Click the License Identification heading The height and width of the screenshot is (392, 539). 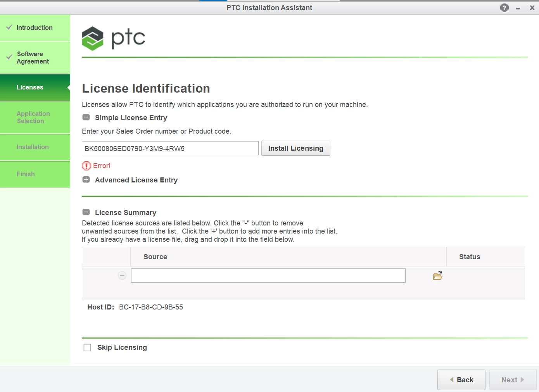(146, 88)
